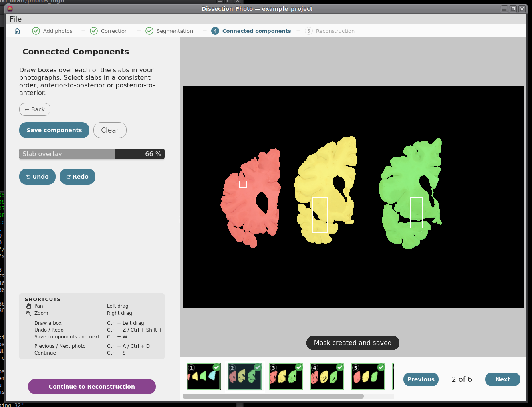The width and height of the screenshot is (532, 407).
Task: Click the "Connected Components" panel heading
Action: coord(76,52)
